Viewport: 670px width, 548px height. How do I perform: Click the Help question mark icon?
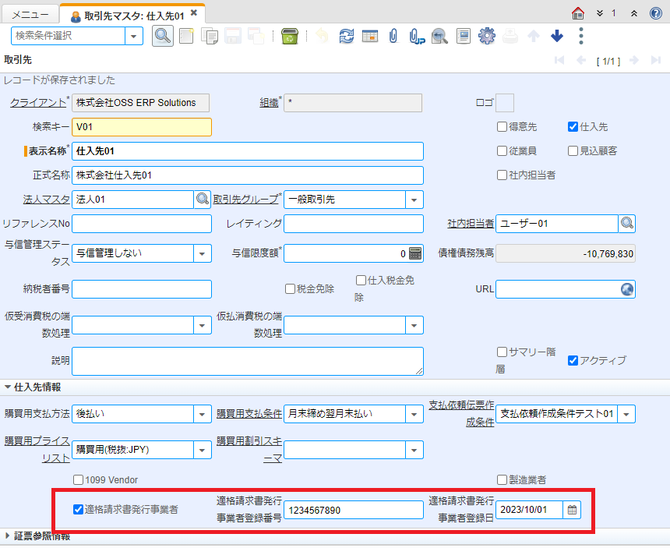point(656,13)
